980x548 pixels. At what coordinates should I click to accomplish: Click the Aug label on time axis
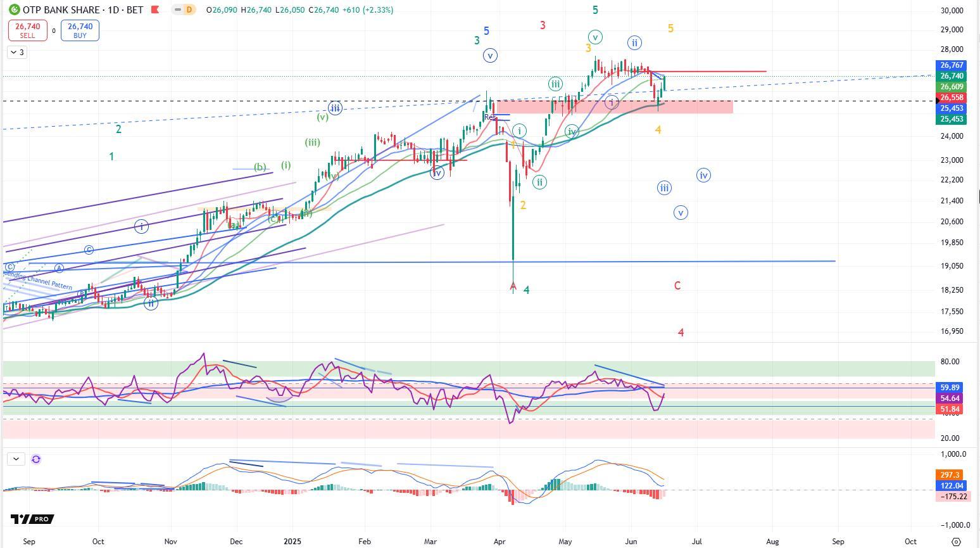tap(772, 542)
